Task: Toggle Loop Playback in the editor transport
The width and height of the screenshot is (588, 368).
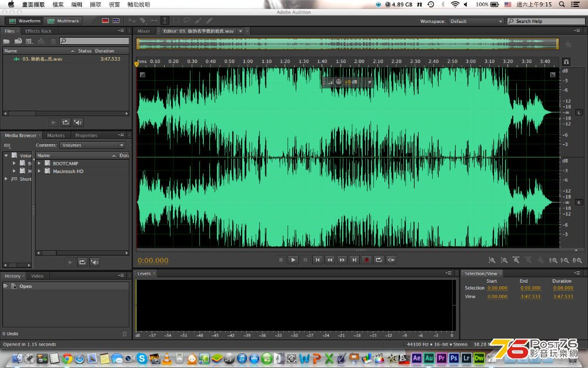Action: 379,260
